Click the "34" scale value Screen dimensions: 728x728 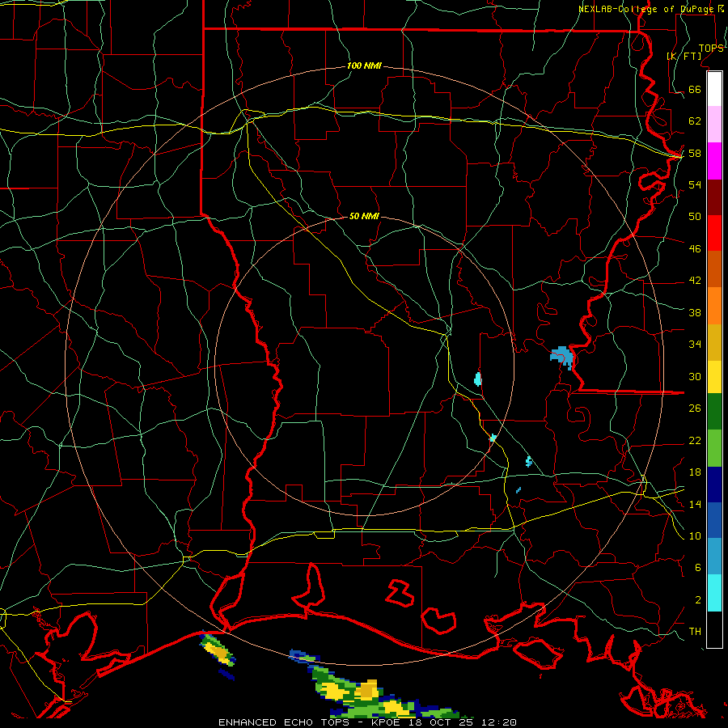point(695,344)
